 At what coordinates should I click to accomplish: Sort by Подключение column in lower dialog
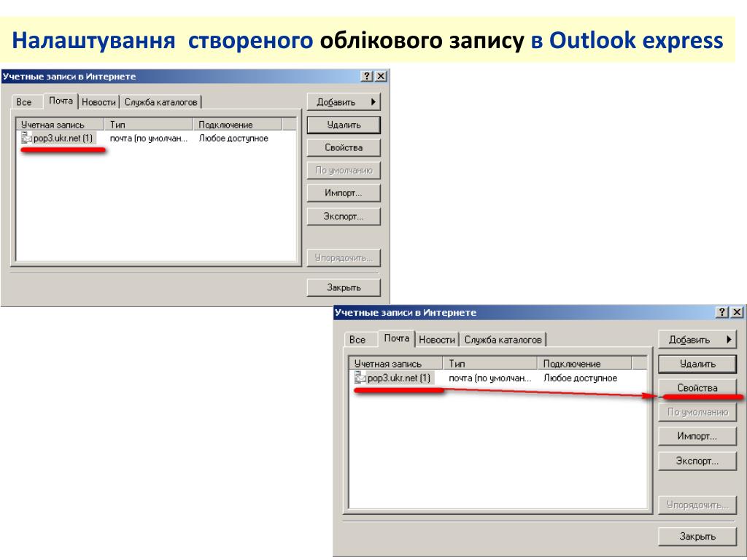[x=584, y=363]
